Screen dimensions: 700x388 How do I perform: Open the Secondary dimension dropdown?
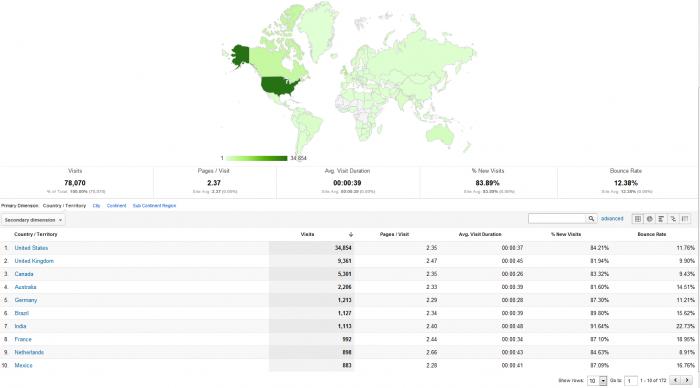pyautogui.click(x=33, y=220)
